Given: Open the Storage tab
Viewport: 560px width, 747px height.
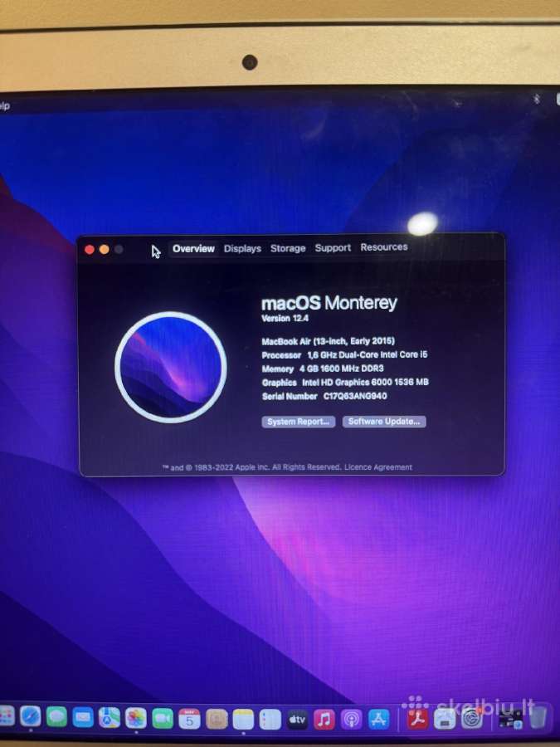Looking at the screenshot, I should 288,248.
